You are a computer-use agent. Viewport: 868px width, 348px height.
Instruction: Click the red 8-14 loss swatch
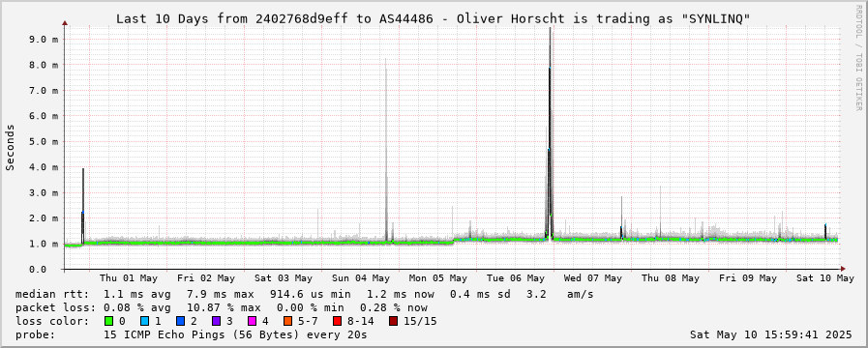tap(337, 321)
